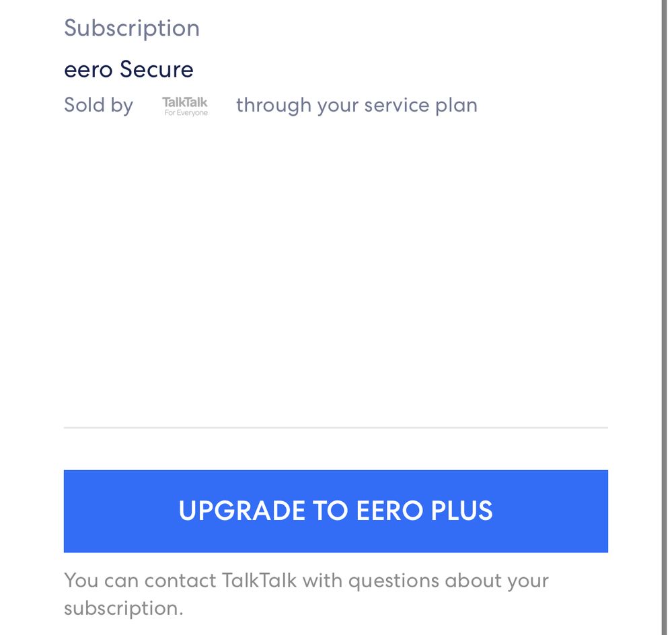
Task: Select the eero Secure plan name
Action: [128, 69]
